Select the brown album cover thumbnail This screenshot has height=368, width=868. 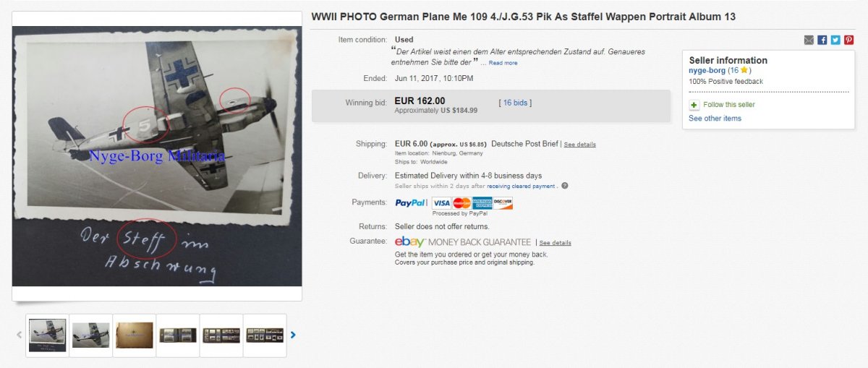135,335
